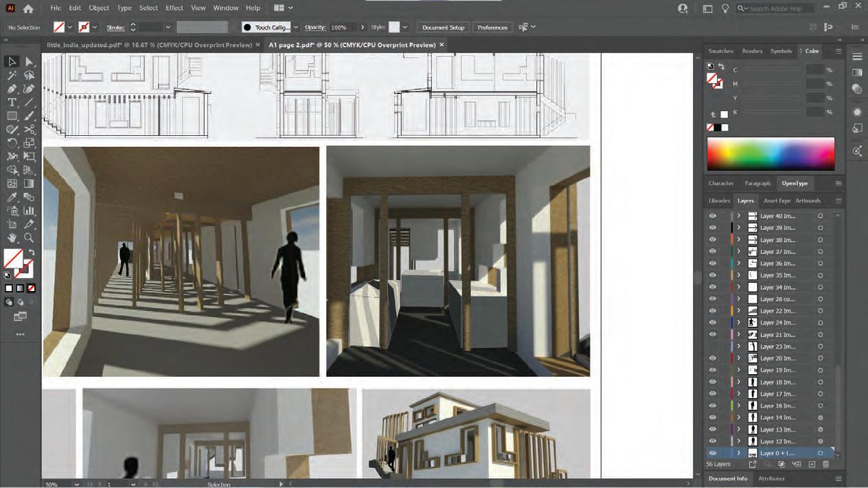The width and height of the screenshot is (868, 488).
Task: Open the Effect menu
Action: (x=174, y=8)
